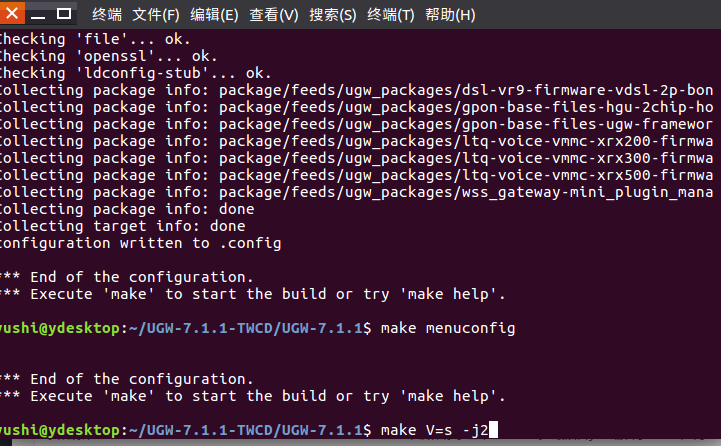Viewport: 721px width, 446px height.
Task: Open the 编辑(E) menu
Action: (214, 15)
